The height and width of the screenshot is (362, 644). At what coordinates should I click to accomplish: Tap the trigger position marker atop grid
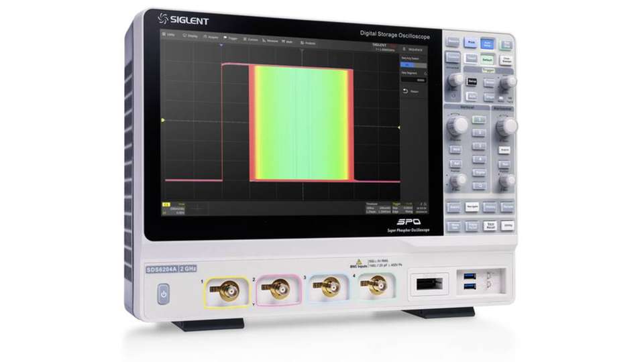(x=221, y=45)
